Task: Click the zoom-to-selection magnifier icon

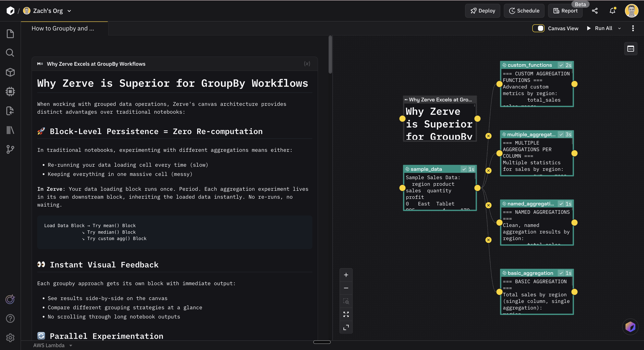Action: 346,301
